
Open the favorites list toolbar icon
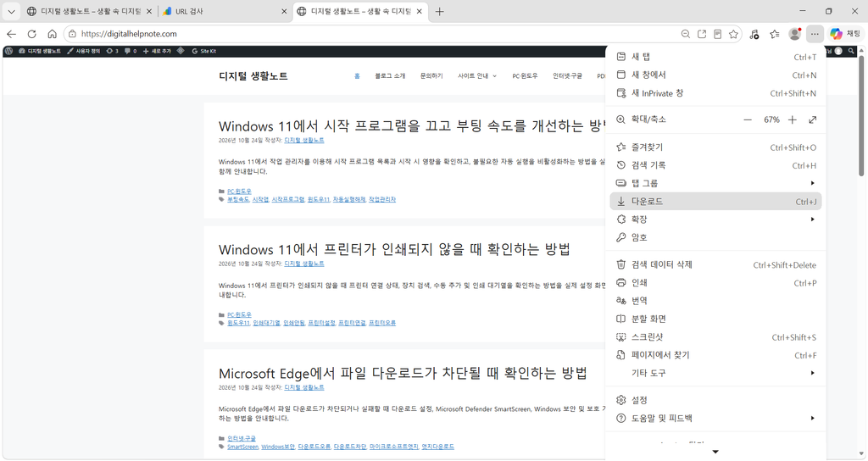775,34
